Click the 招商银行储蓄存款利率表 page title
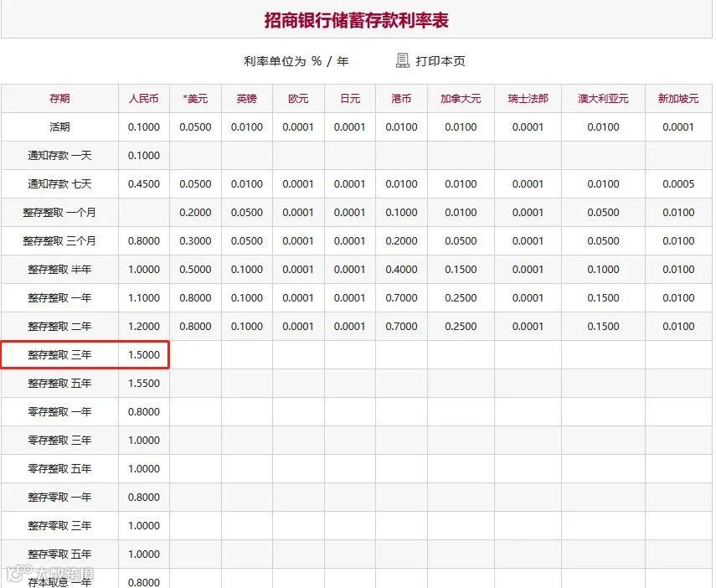 point(356,21)
